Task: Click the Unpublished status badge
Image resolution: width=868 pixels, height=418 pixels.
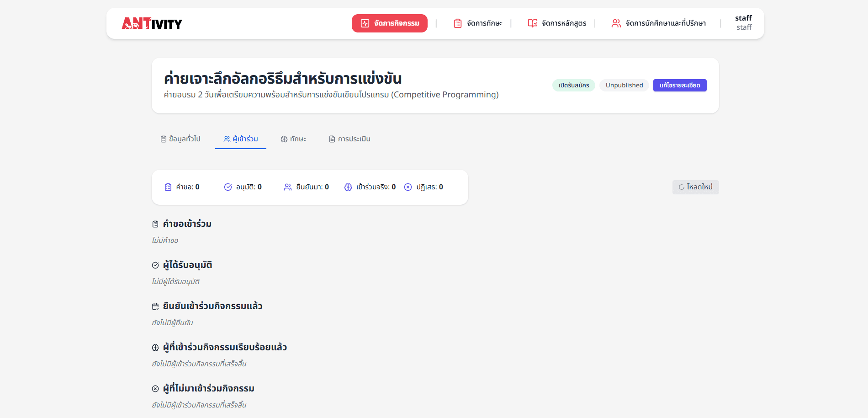Action: pyautogui.click(x=624, y=86)
